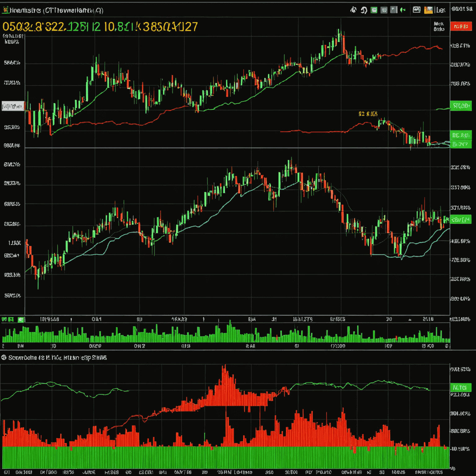Click the gray document icon in toolbar
This screenshot has width=476, height=476.
(x=394, y=10)
